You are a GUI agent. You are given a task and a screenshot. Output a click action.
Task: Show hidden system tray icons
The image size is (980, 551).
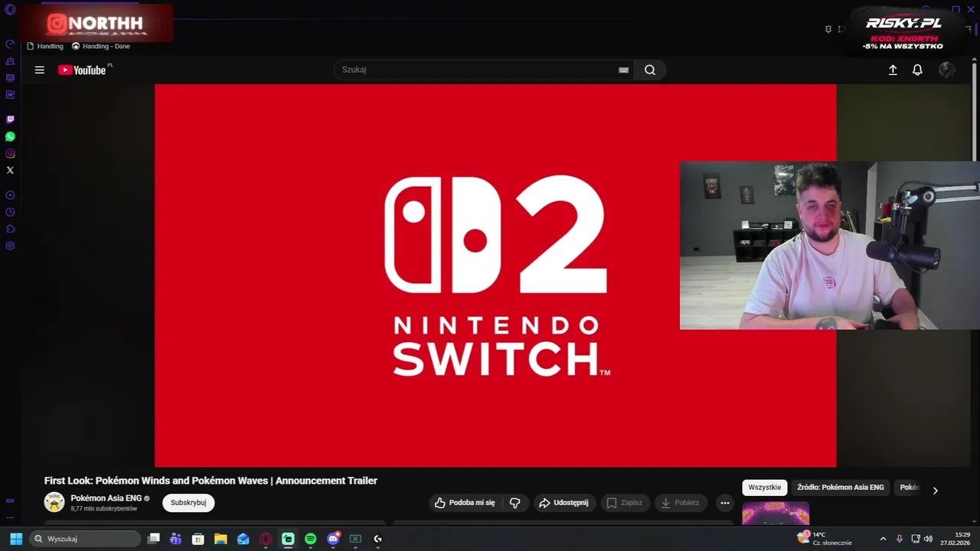tap(883, 539)
